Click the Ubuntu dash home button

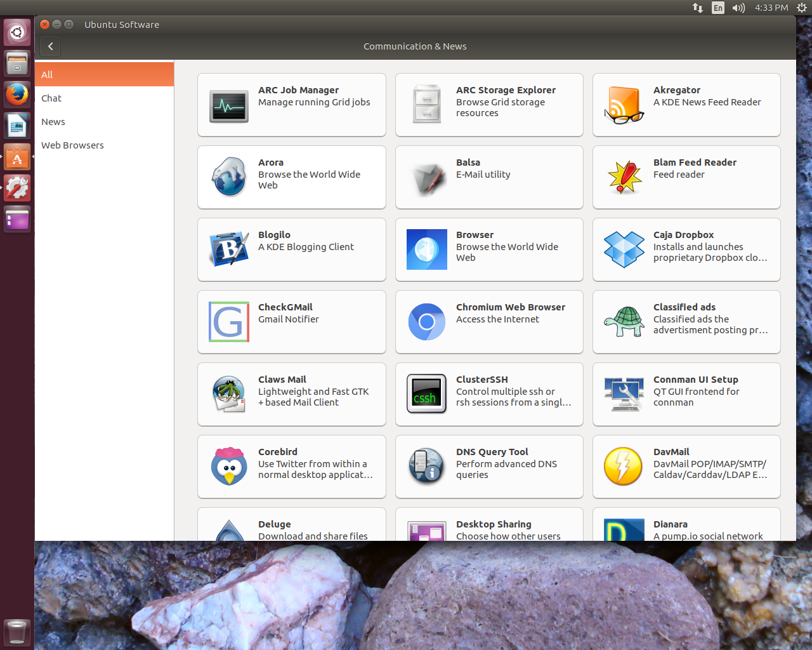17,32
